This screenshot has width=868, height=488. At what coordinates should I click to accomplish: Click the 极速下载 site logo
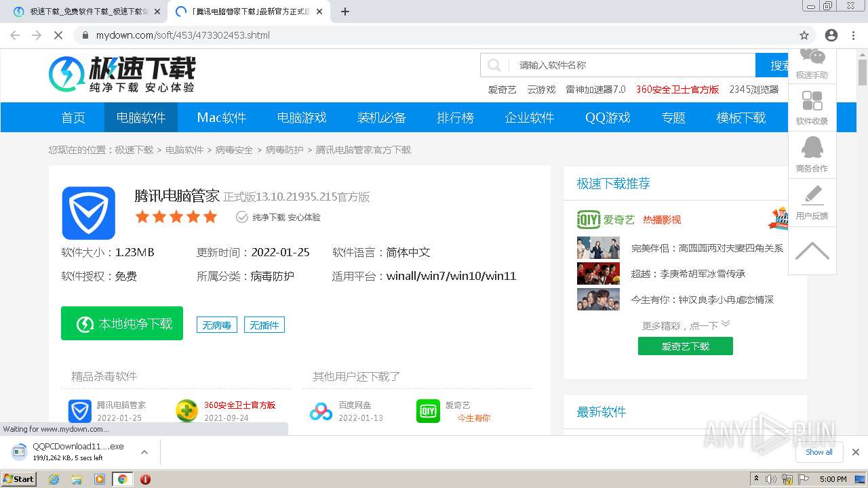pos(122,75)
